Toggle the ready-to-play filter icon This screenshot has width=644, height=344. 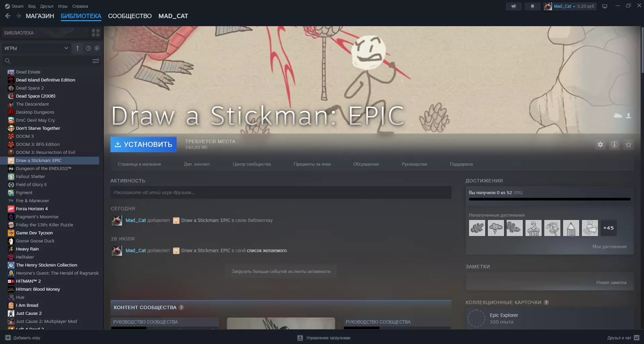tap(97, 48)
